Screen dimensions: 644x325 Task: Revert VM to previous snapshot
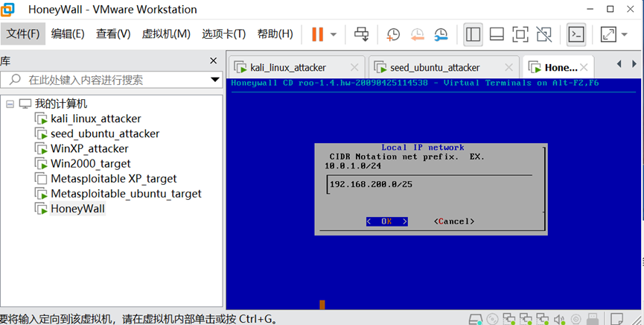click(417, 34)
